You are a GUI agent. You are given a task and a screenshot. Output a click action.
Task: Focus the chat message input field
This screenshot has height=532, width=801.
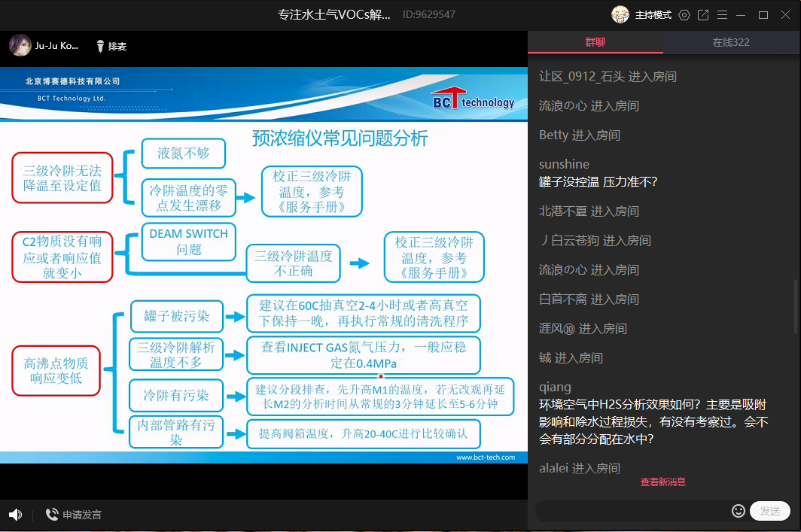(x=632, y=511)
